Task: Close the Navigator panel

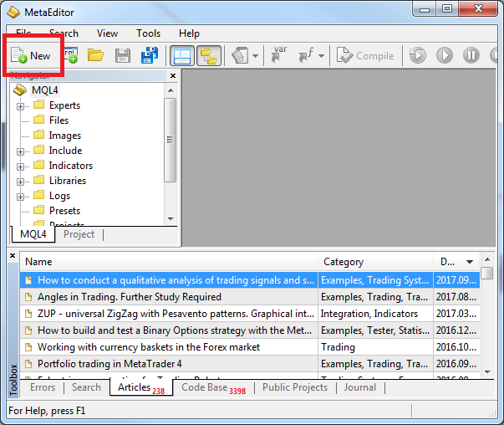Action: click(x=173, y=75)
